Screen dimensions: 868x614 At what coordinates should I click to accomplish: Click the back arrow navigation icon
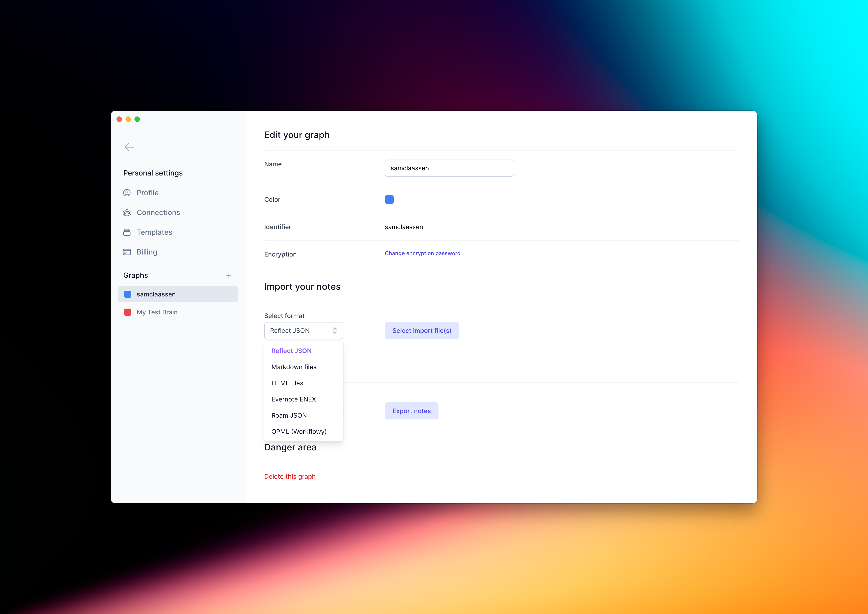click(129, 147)
